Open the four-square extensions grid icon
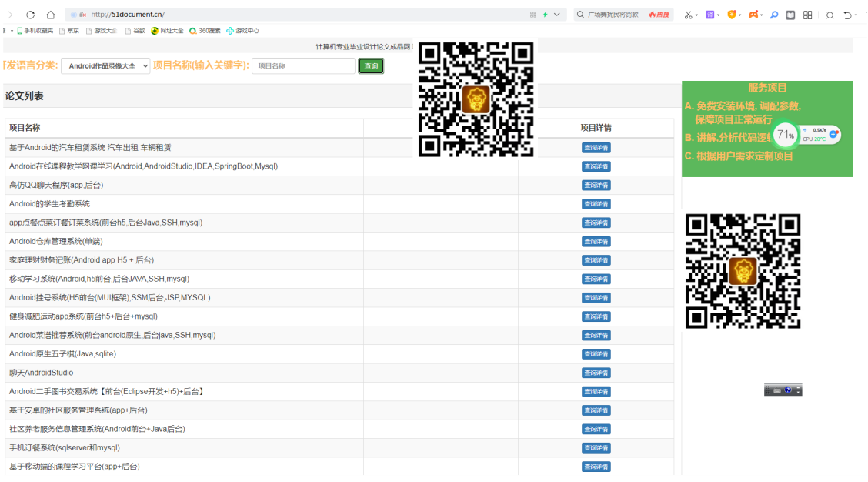This screenshot has width=868, height=482. (x=808, y=15)
